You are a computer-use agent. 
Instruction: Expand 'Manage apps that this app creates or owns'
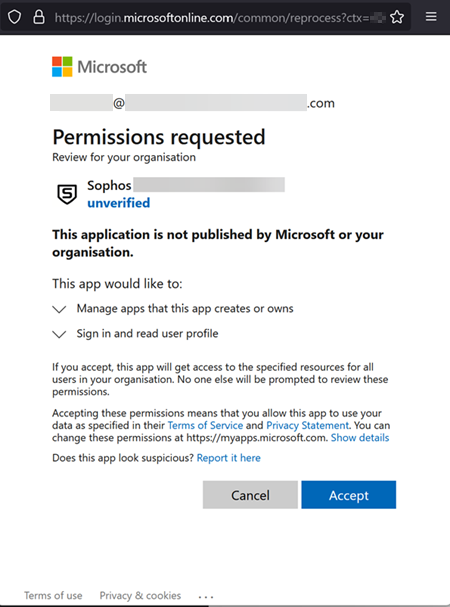[x=59, y=309]
